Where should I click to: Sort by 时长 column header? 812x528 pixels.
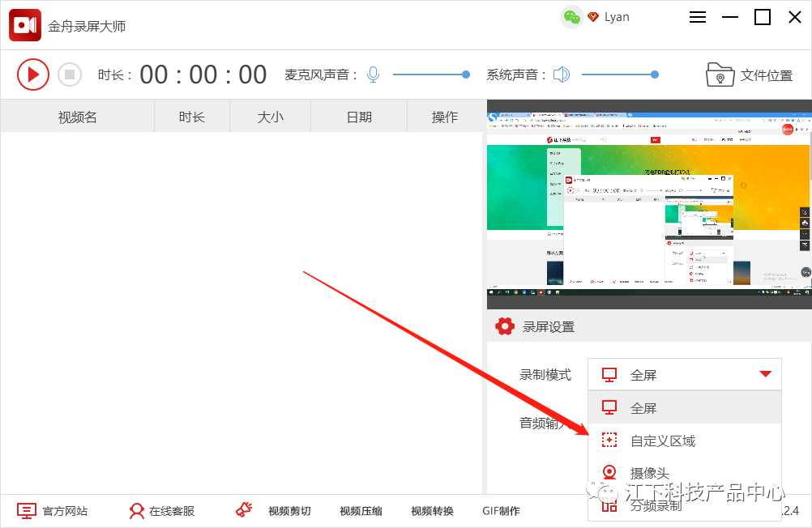click(192, 117)
